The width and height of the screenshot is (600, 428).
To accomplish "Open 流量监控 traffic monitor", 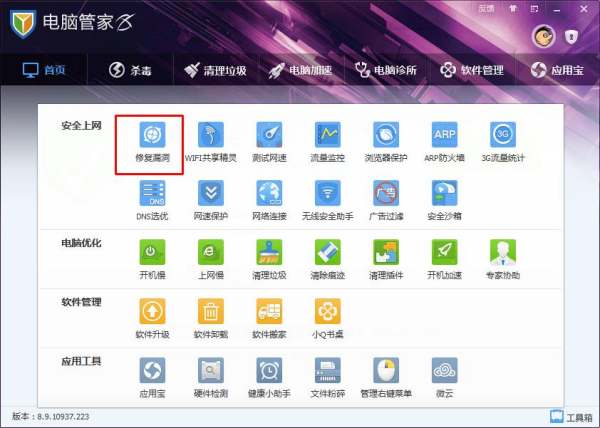I will click(x=328, y=142).
